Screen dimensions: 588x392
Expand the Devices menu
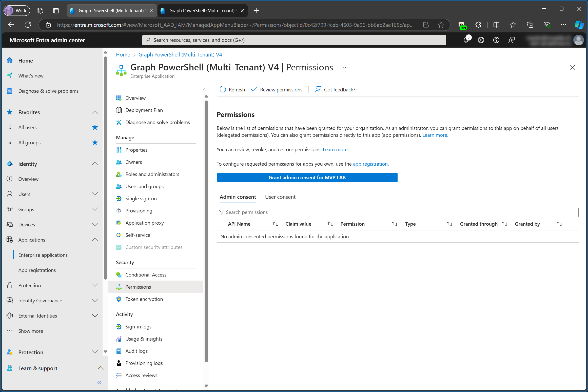click(x=95, y=224)
